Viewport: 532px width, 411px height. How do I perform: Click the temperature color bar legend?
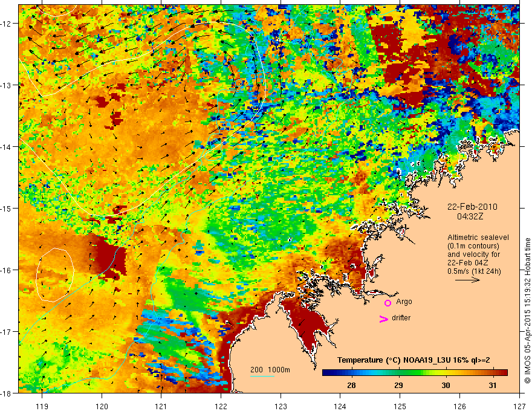[x=415, y=373]
